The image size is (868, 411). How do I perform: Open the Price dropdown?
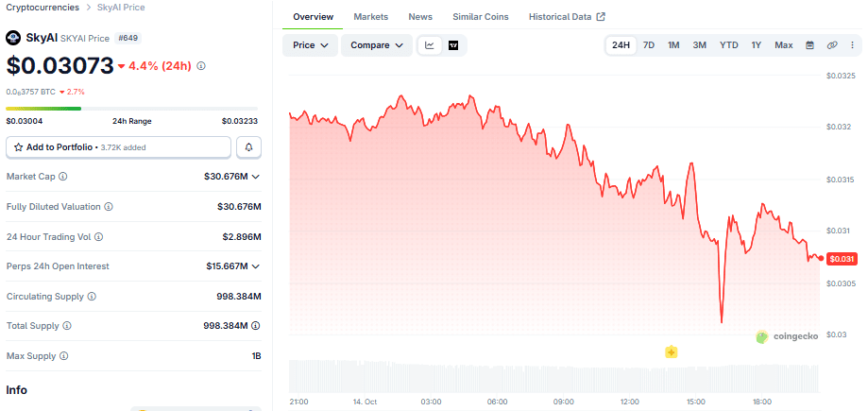[x=310, y=45]
